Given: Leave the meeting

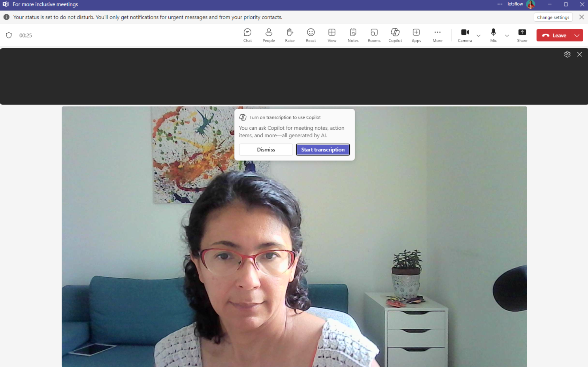Looking at the screenshot, I should 554,35.
